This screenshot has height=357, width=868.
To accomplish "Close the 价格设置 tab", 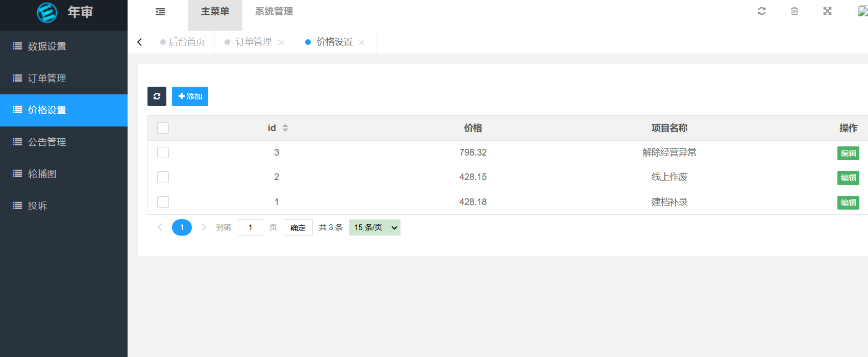I will tap(362, 42).
